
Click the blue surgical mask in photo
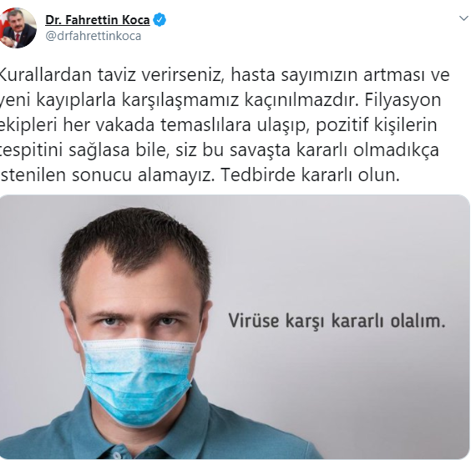click(138, 380)
